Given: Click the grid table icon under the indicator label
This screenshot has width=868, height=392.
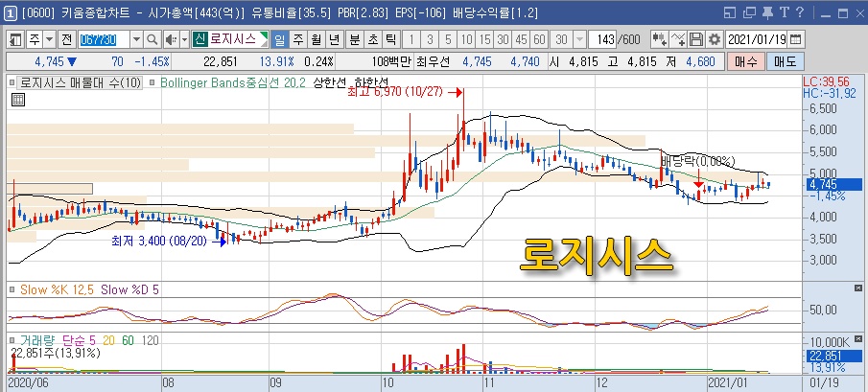Looking at the screenshot, I should point(17,100).
